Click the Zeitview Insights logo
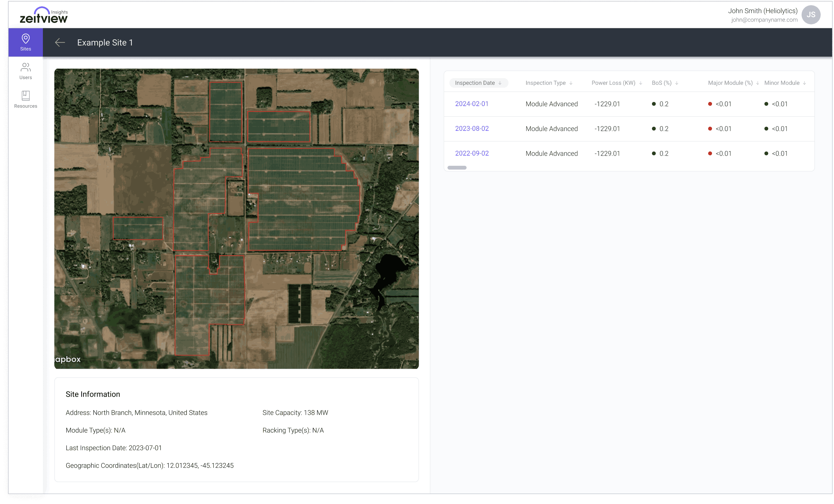 point(44,15)
